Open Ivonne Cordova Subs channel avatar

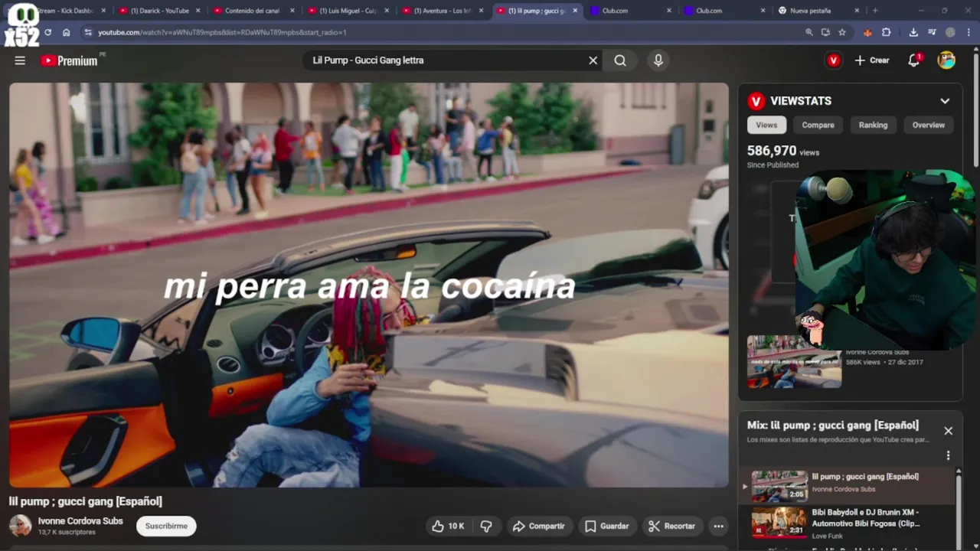click(x=20, y=526)
